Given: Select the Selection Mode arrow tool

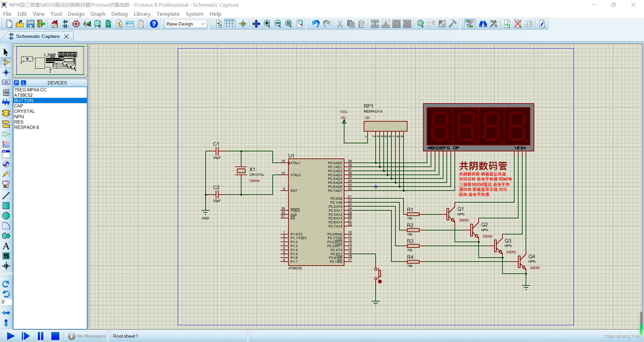Looking at the screenshot, I should [x=6, y=52].
